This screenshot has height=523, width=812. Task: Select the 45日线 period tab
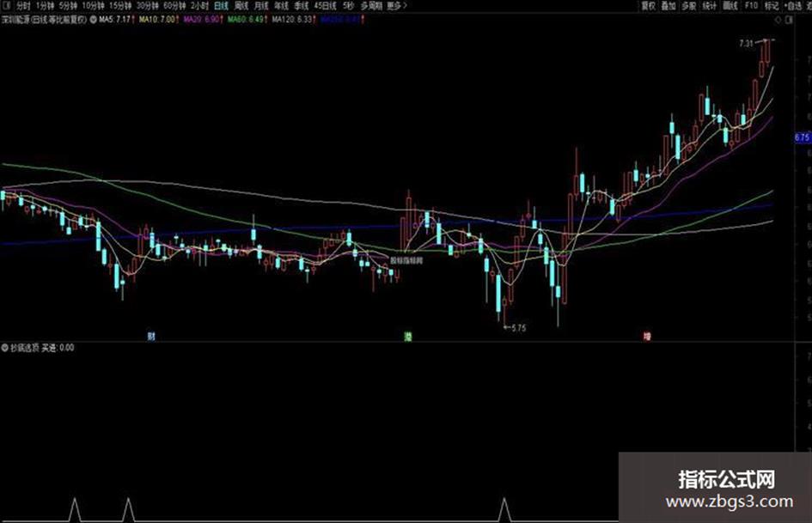coord(326,6)
